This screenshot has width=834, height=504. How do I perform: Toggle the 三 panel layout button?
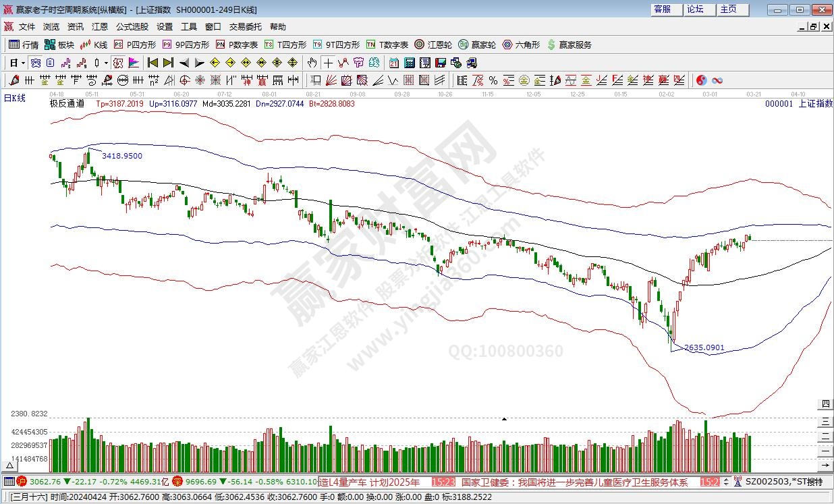[825, 420]
